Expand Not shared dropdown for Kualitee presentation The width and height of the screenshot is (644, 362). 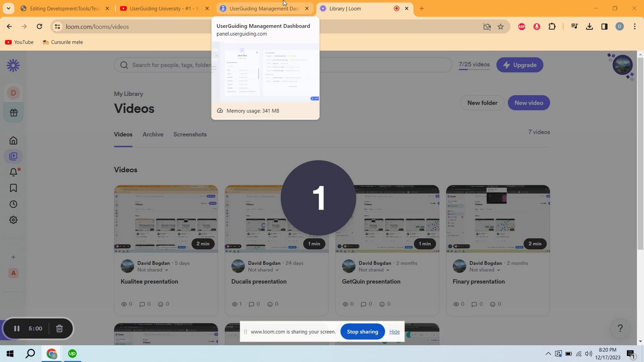[x=153, y=270]
